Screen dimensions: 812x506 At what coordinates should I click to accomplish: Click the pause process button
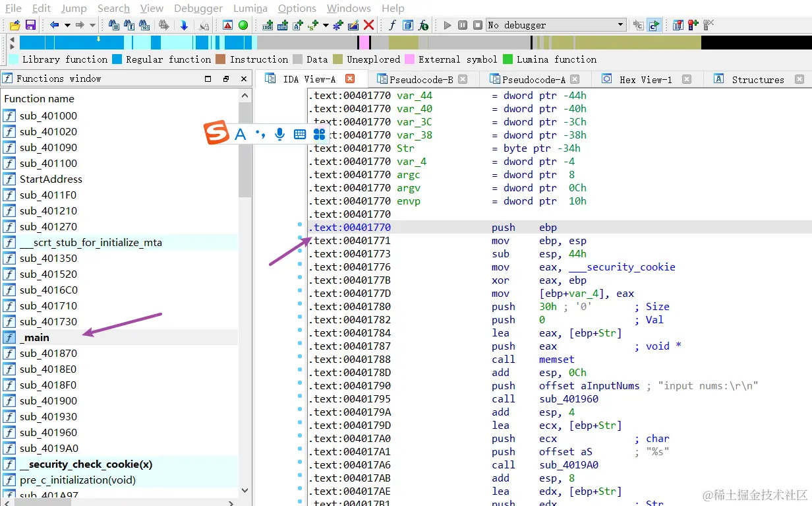coord(463,25)
